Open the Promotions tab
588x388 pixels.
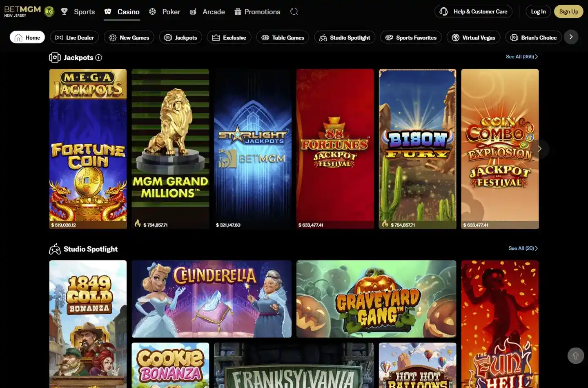pyautogui.click(x=257, y=12)
